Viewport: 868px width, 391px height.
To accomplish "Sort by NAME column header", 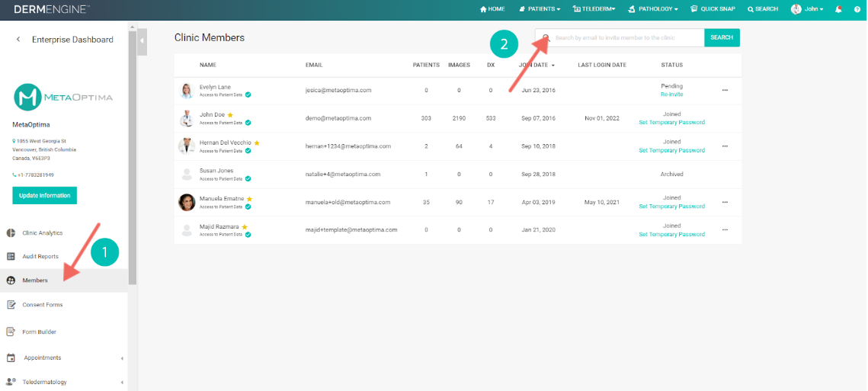I will point(208,66).
